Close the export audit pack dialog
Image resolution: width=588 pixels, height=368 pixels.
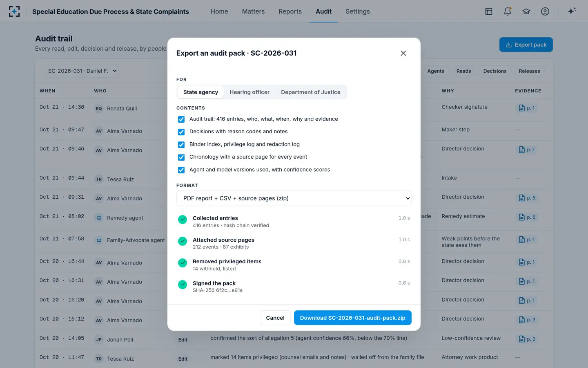coord(403,53)
